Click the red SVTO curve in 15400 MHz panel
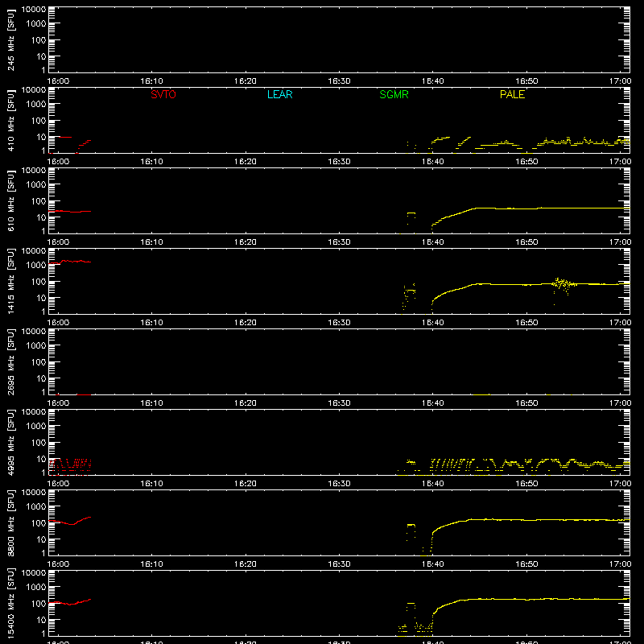 [70, 602]
